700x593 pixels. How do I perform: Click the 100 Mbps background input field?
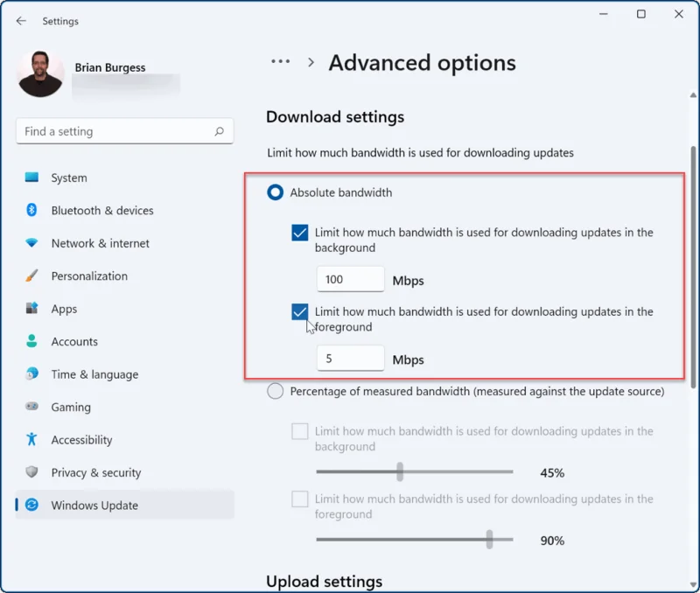[x=351, y=279]
